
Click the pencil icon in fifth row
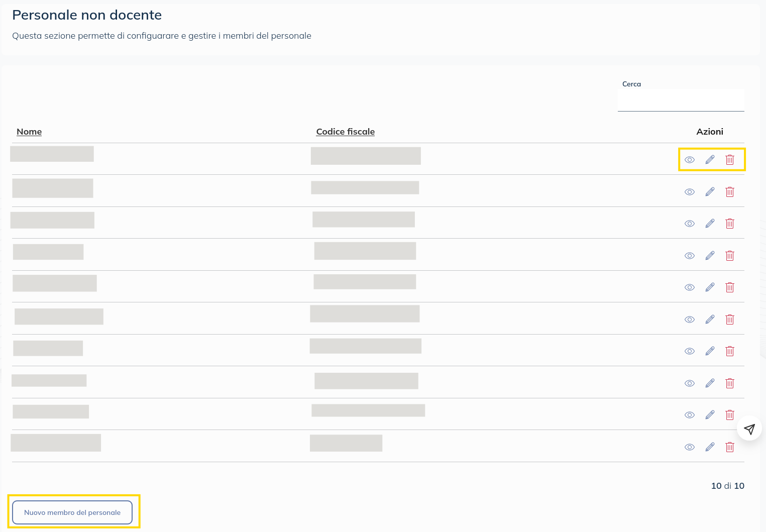pos(710,287)
